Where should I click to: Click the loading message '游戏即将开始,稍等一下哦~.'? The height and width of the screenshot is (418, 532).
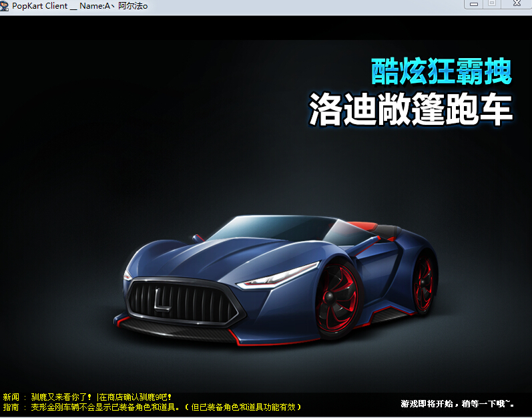[457, 404]
